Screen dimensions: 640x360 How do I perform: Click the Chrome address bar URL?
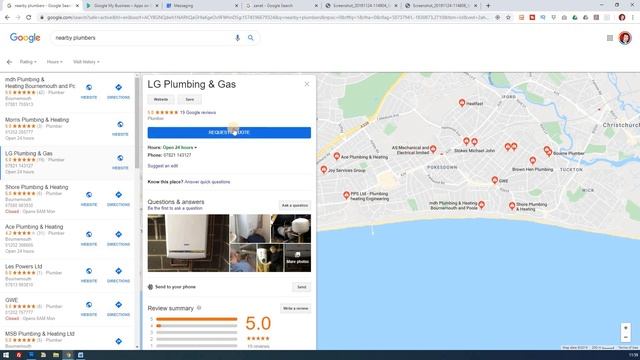(x=267, y=18)
